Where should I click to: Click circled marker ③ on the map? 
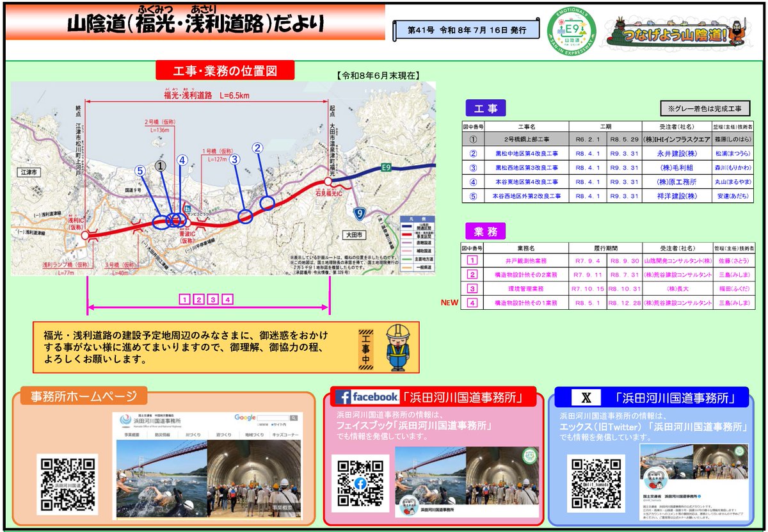coord(235,159)
